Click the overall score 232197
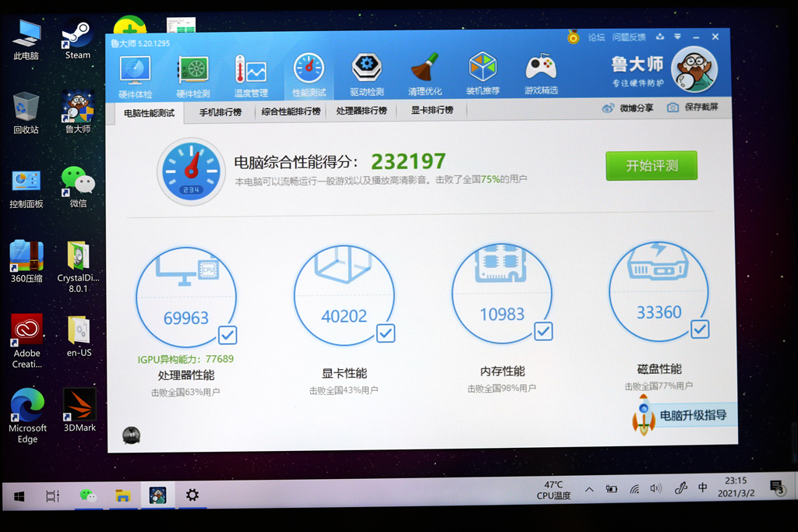The height and width of the screenshot is (532, 798). click(x=408, y=162)
